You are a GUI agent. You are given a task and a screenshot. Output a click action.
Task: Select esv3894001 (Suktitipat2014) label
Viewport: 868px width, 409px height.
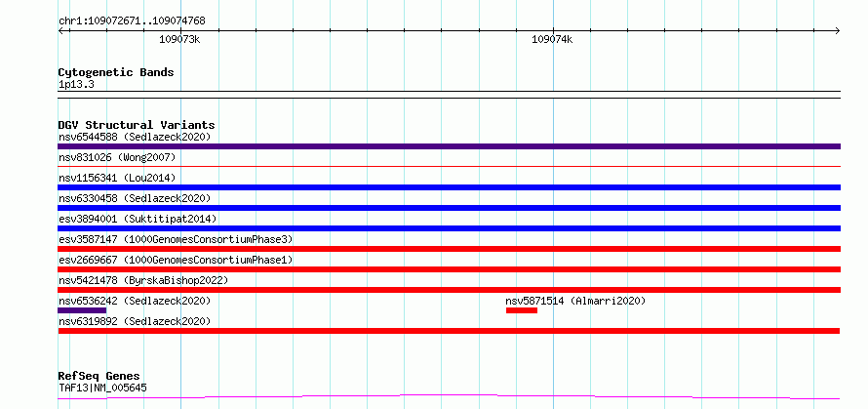coord(138,219)
